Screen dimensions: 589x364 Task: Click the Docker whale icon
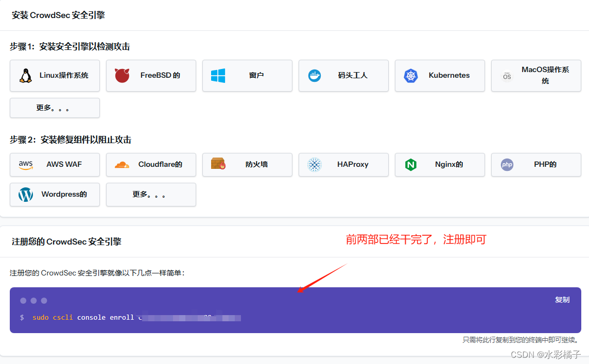pyautogui.click(x=315, y=76)
